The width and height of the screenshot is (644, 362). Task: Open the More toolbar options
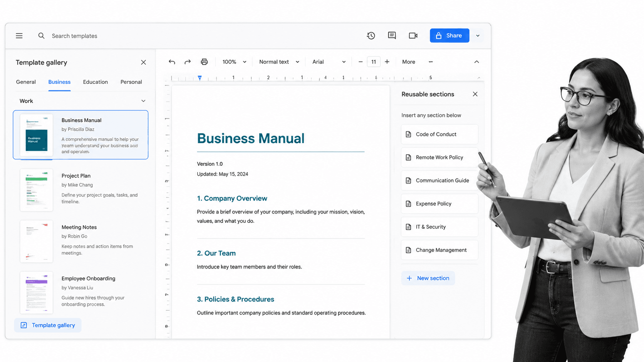(408, 62)
